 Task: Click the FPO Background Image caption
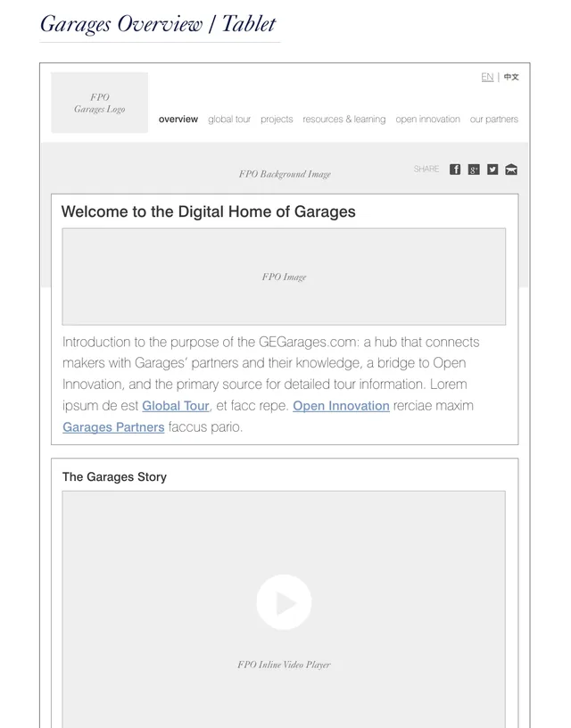tap(285, 174)
